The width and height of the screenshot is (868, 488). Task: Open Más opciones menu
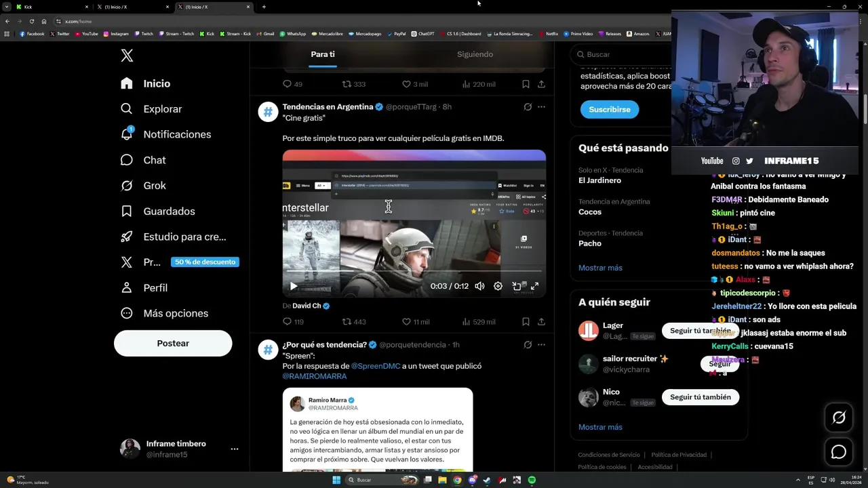163,313
